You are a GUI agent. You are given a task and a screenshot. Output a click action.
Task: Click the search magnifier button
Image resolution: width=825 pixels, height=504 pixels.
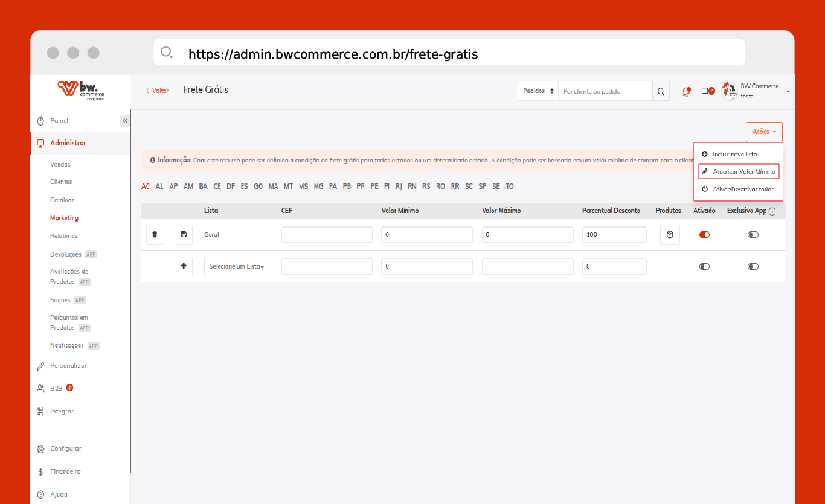[661, 91]
